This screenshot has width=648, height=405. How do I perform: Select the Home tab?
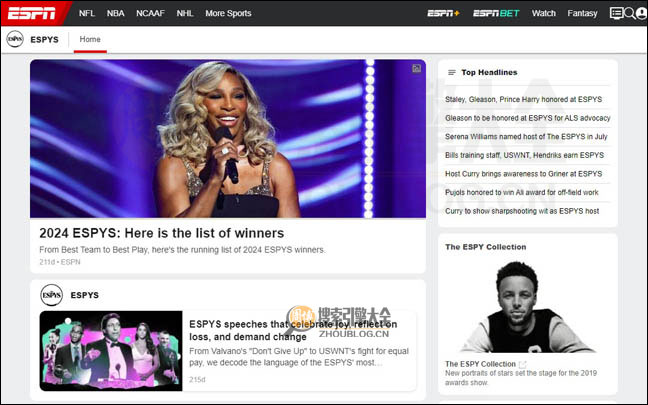pyautogui.click(x=90, y=39)
